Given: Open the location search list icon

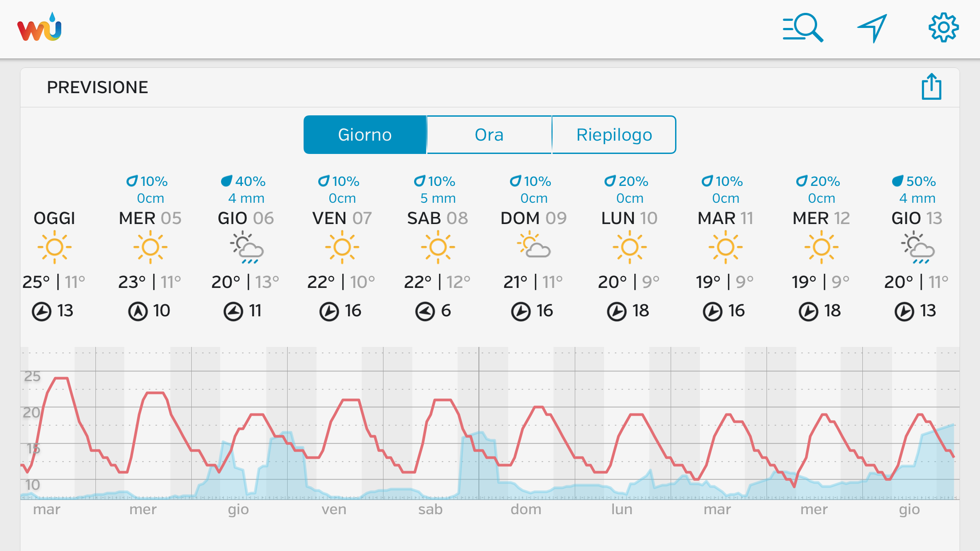Looking at the screenshot, I should pyautogui.click(x=802, y=28).
